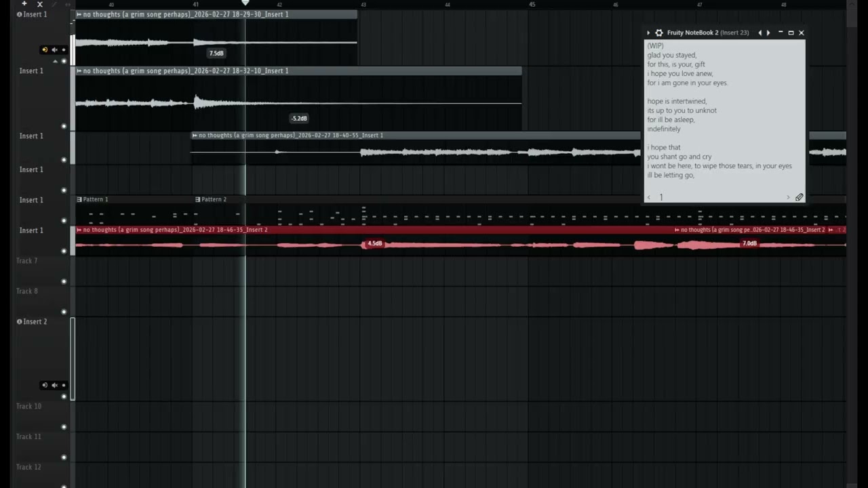This screenshot has width=868, height=488.
Task: Click the 'you shant go and cry' line
Action: click(x=679, y=157)
